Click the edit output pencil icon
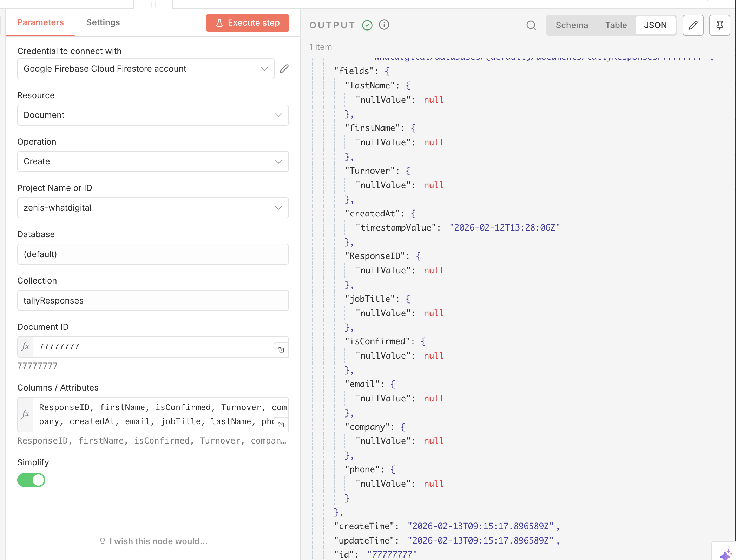This screenshot has height=560, width=736. click(693, 25)
